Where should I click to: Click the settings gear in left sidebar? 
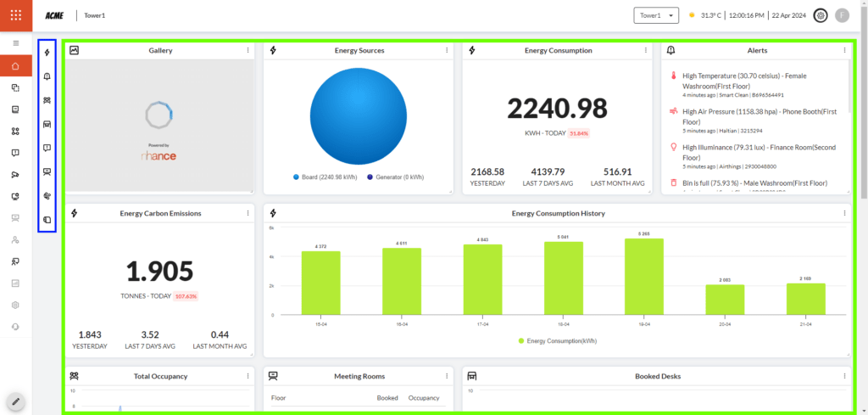coord(15,305)
